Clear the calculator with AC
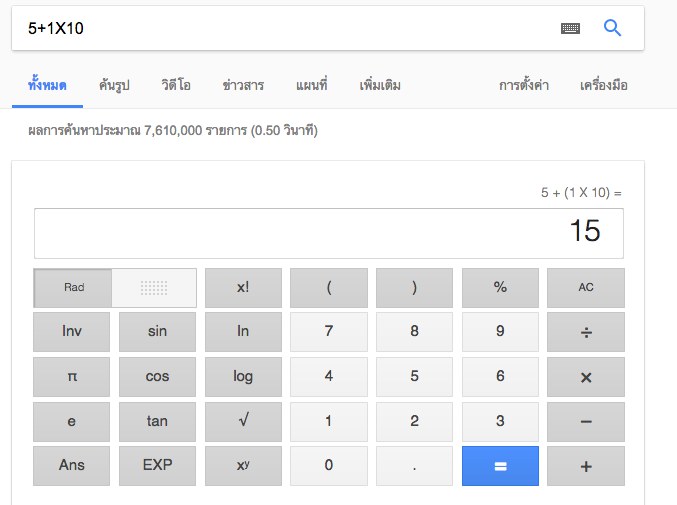The image size is (677, 505). pos(586,288)
